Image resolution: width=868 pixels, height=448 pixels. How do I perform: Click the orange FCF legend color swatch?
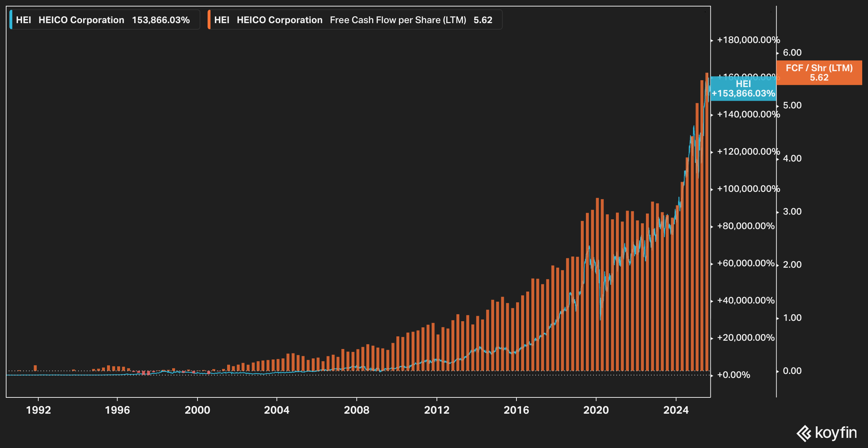(209, 20)
